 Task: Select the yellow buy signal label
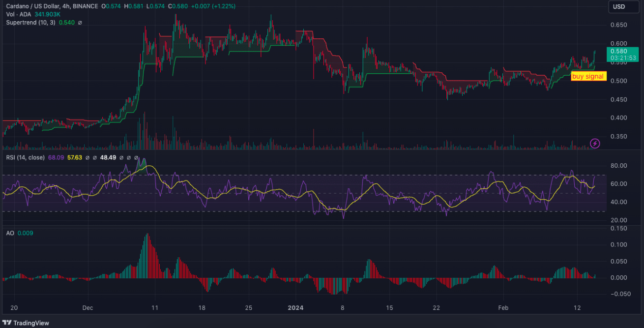[588, 76]
